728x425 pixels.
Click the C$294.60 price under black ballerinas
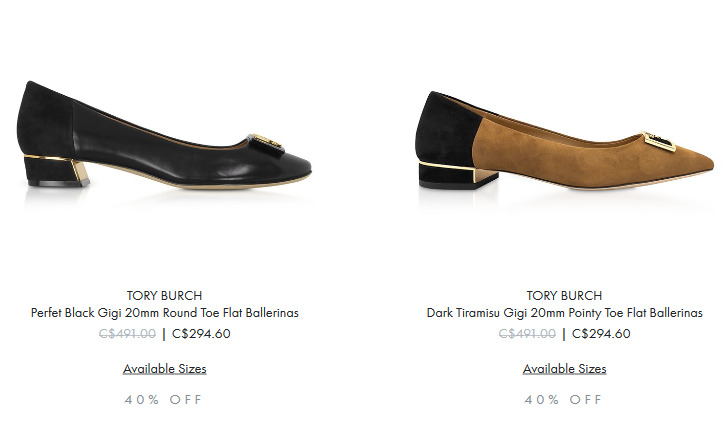(201, 334)
